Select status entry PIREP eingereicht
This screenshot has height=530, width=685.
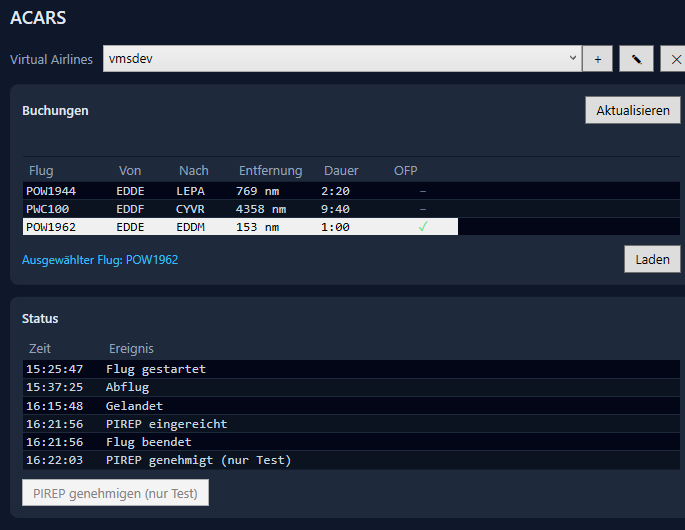(x=351, y=424)
